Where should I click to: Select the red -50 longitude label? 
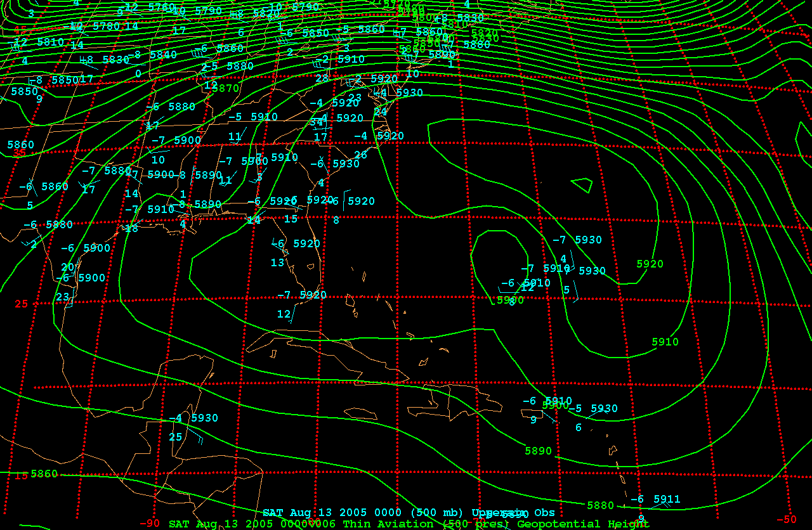coord(785,519)
